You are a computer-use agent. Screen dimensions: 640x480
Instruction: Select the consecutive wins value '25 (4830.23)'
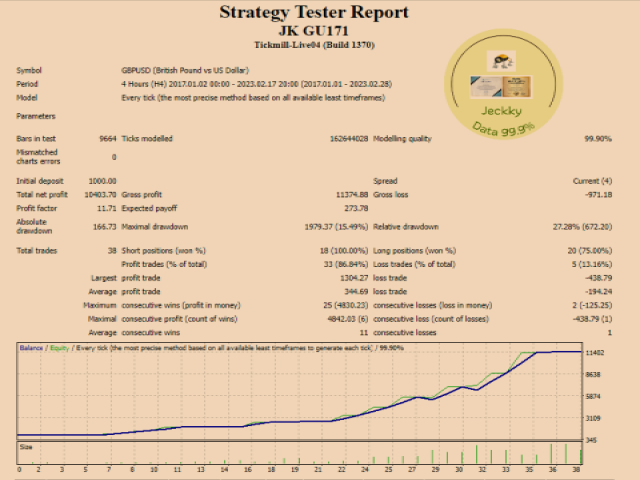[345, 305]
